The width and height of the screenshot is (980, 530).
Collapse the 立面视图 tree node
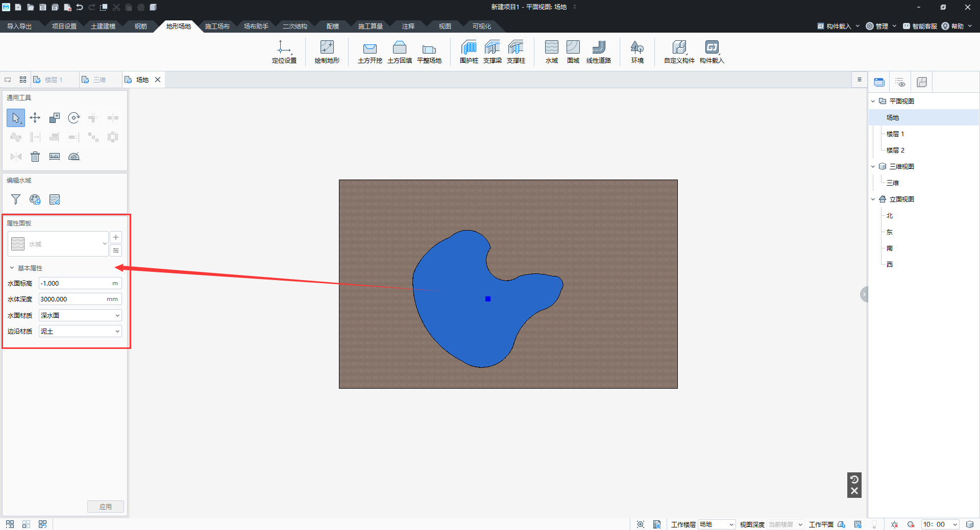[873, 199]
